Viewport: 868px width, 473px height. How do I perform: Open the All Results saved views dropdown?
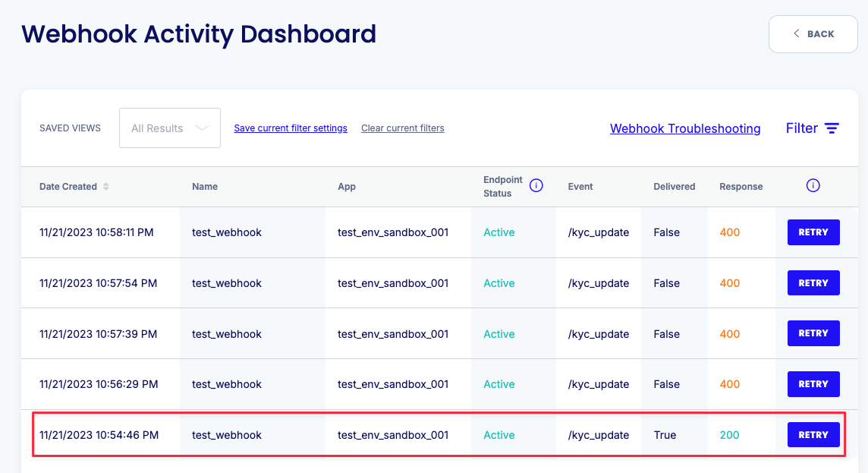point(170,128)
